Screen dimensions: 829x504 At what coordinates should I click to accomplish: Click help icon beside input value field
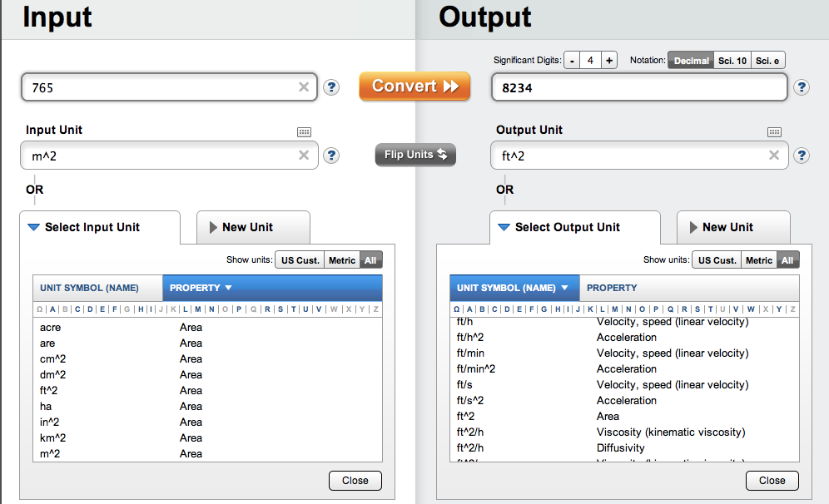[331, 87]
